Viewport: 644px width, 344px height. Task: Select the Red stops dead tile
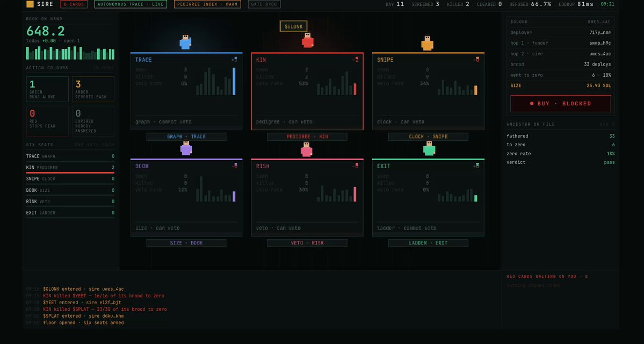[47, 121]
